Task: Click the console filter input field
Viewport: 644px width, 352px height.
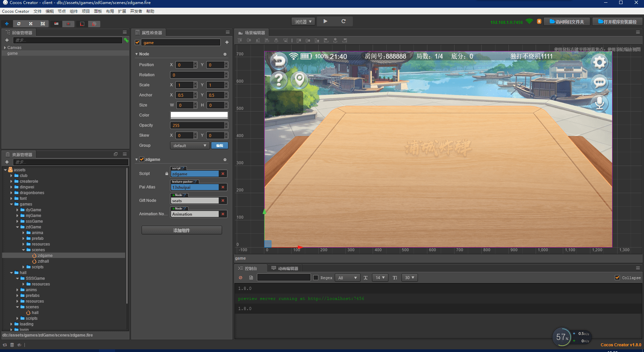Action: [284, 278]
